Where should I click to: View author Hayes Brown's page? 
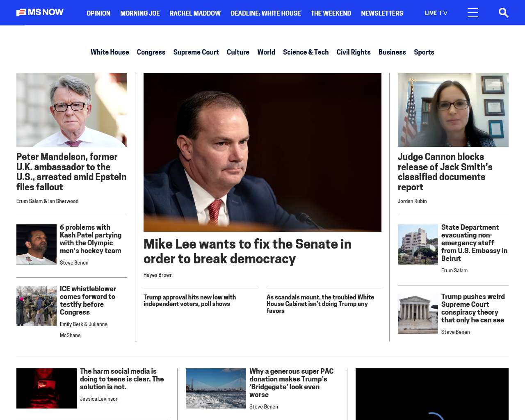(158, 275)
